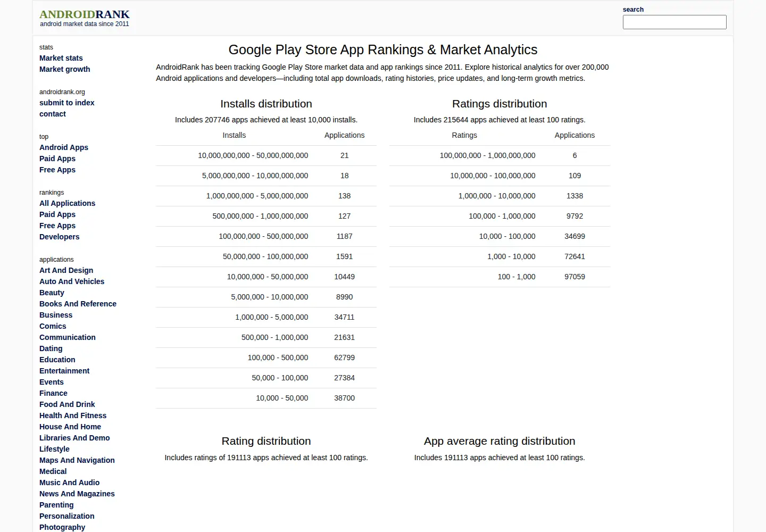This screenshot has width=766, height=532.
Task: Click the '100,000,000 - 1,000,000,000' ratings range
Action: 488,155
